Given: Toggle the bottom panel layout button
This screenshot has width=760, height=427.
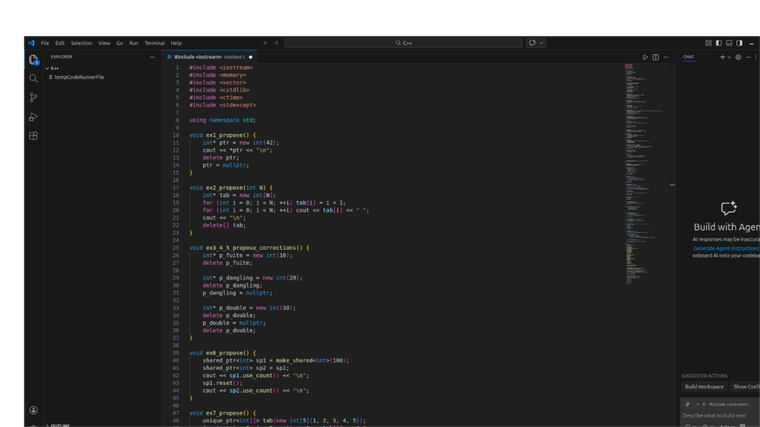Looking at the screenshot, I should 729,43.
